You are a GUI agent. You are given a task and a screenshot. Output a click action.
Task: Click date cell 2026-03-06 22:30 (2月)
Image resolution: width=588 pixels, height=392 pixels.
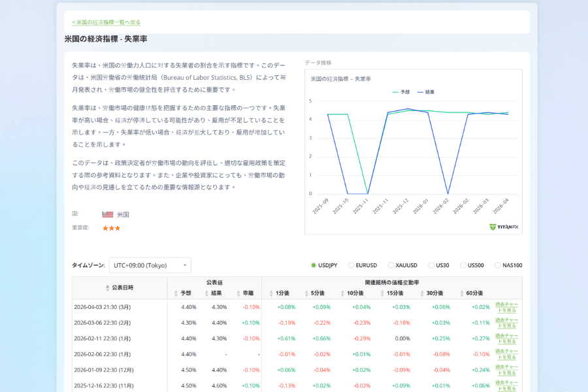click(x=103, y=323)
